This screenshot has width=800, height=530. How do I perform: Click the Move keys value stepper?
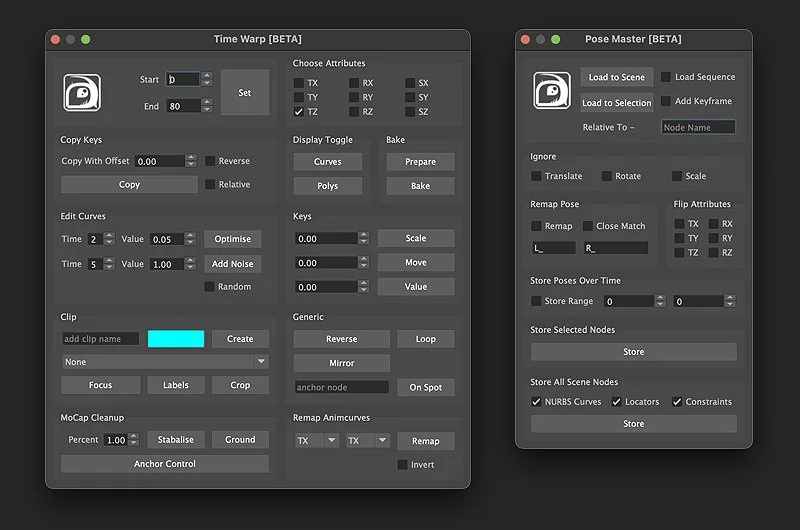363,262
